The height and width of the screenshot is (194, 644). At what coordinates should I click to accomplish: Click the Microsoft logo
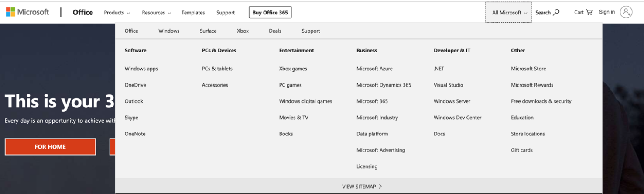[x=27, y=12]
